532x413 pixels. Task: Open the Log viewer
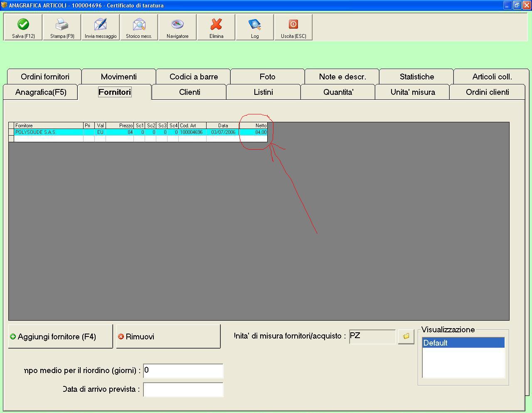(255, 27)
